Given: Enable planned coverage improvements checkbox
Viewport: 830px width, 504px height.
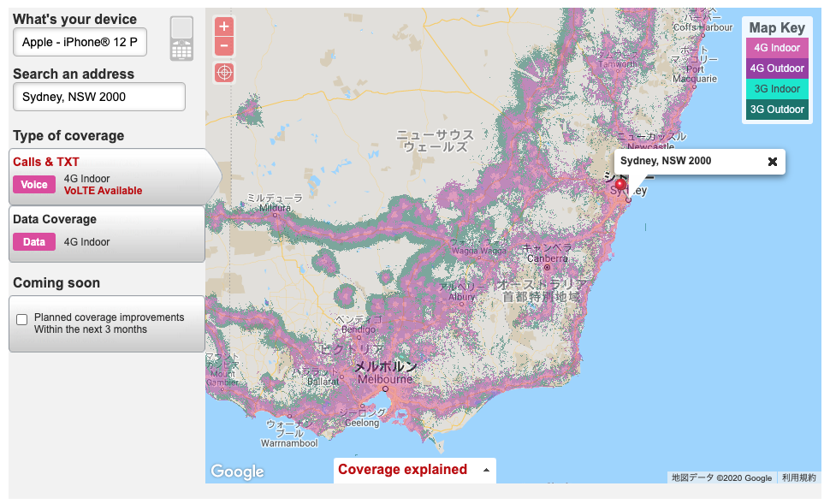Looking at the screenshot, I should click(22, 320).
